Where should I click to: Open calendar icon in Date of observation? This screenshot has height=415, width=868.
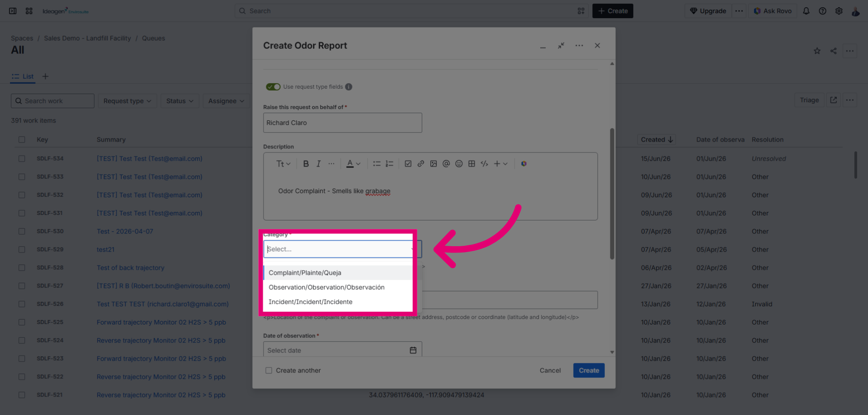[x=413, y=350]
